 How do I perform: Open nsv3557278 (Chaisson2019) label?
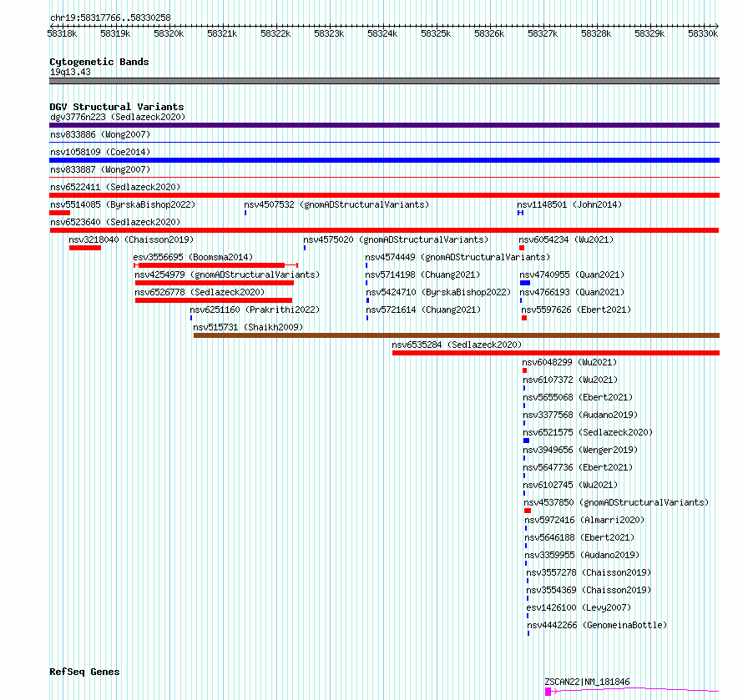click(x=589, y=572)
